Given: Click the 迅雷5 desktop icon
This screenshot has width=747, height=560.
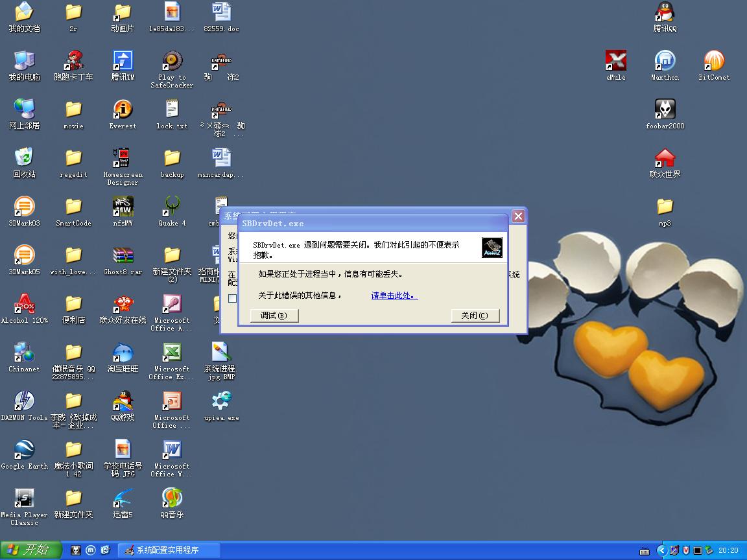Looking at the screenshot, I should (123, 499).
